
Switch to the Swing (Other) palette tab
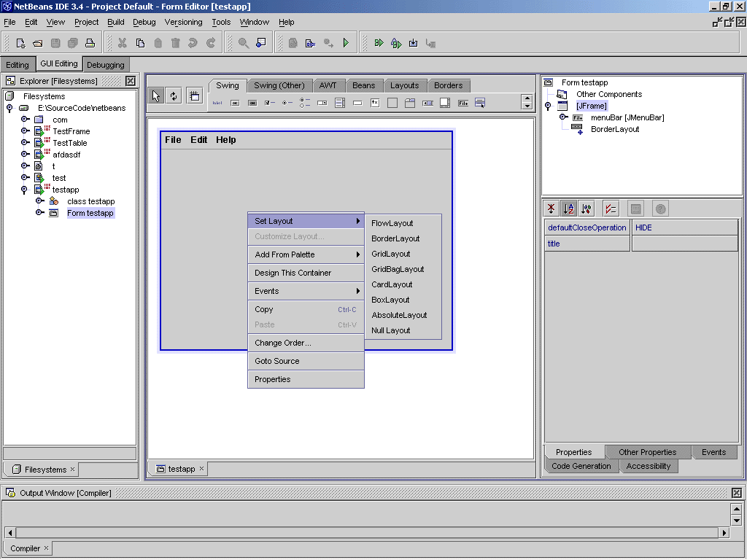(x=279, y=86)
